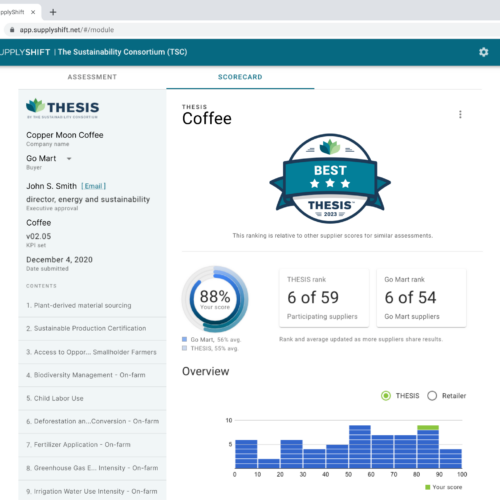Viewport: 500px width, 500px height.
Task: Click the green Your score legend swatch
Action: (428, 487)
